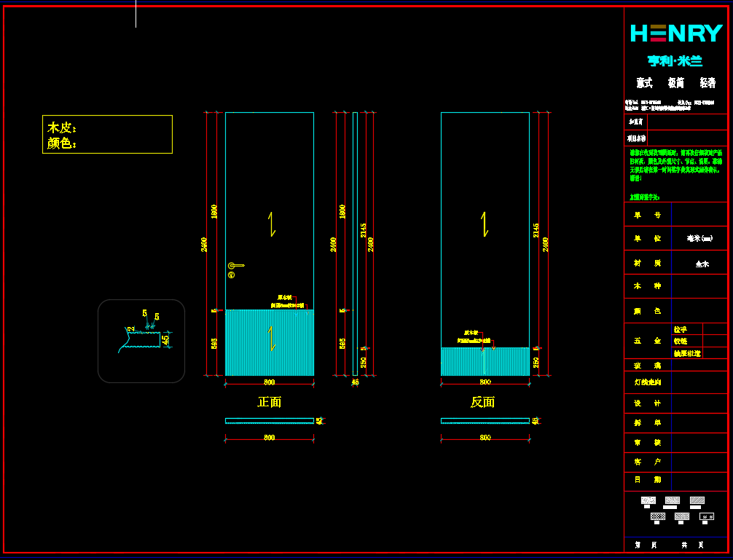Click the 全木 material value in the title block
Image resolution: width=733 pixels, height=560 pixels.
pos(701,264)
